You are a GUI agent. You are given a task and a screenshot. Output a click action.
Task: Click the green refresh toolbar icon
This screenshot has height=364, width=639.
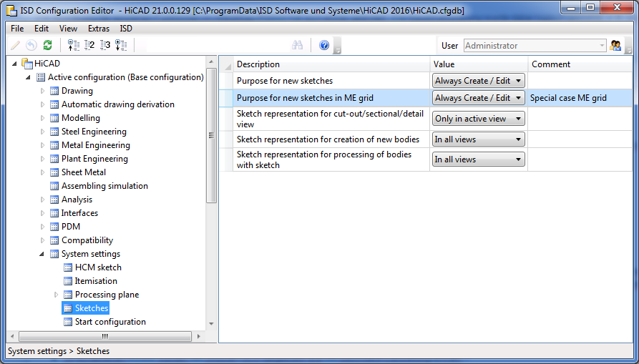[x=48, y=45]
